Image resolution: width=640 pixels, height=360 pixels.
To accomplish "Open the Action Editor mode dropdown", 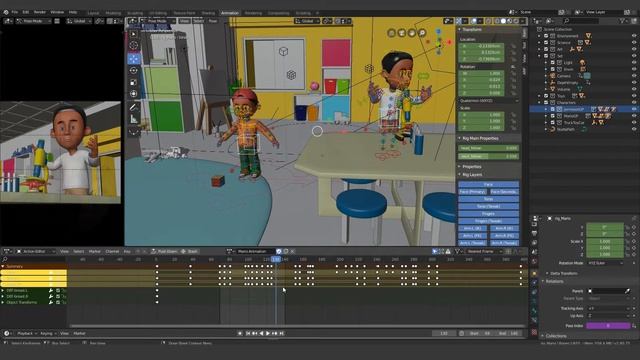I will coord(36,251).
